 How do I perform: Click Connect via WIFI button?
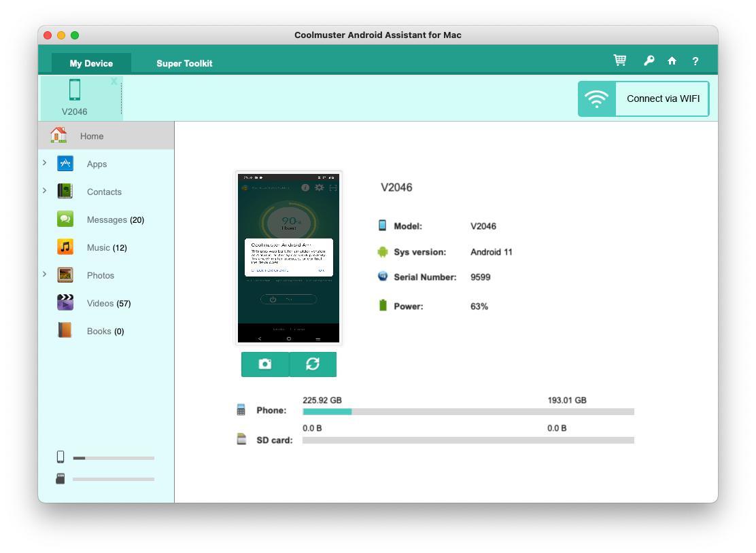(x=644, y=99)
